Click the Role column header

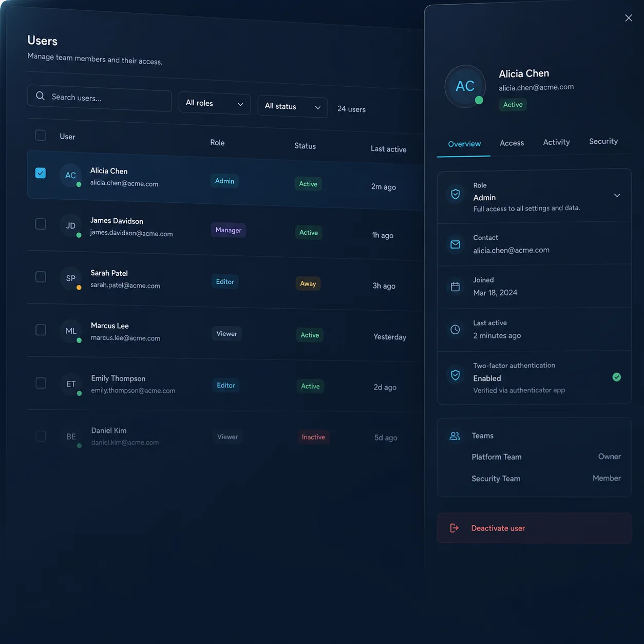click(217, 143)
